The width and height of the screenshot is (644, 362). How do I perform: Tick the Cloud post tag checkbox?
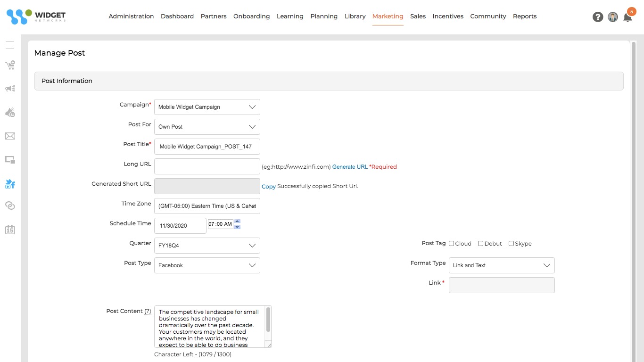pos(451,244)
